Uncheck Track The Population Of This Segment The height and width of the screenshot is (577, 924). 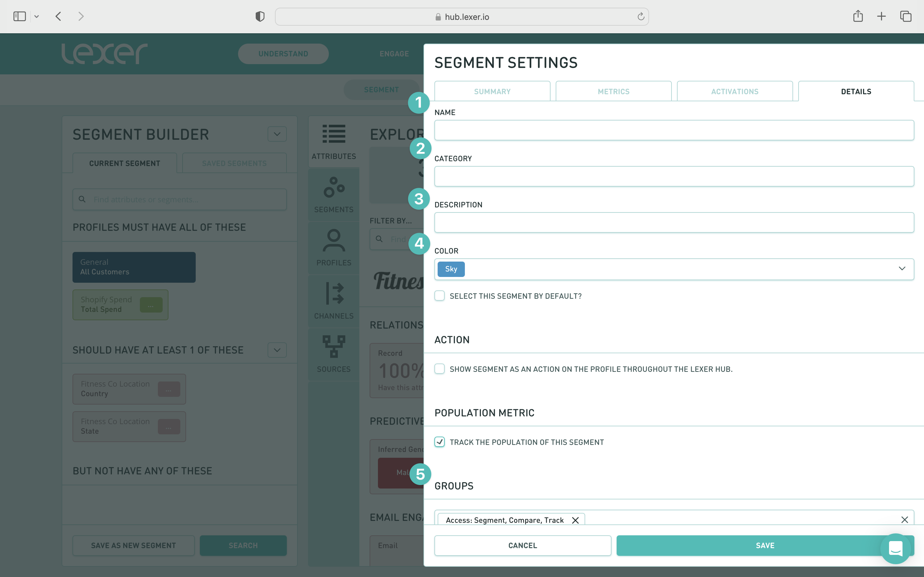point(440,442)
